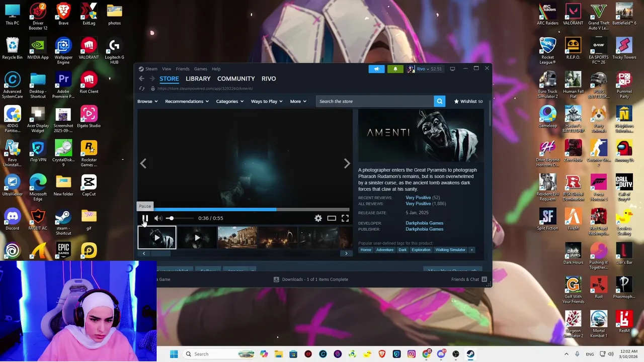Screen dimensions: 644x362
Task: Open the Windows Start button
Action: pos(174,354)
